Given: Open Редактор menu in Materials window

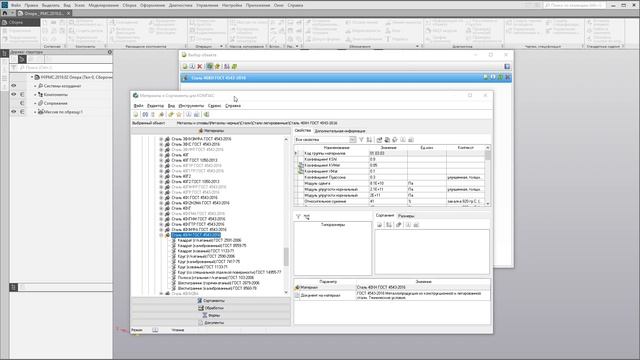Looking at the screenshot, I should pos(155,106).
